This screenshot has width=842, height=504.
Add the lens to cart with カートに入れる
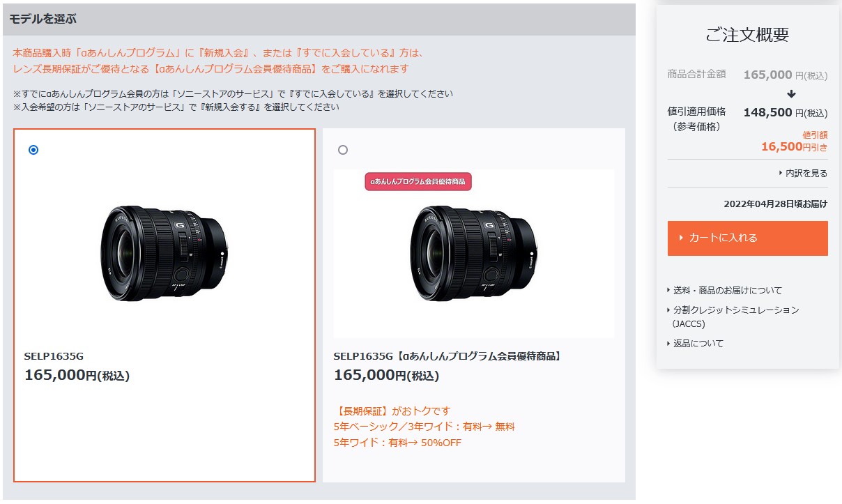(748, 238)
